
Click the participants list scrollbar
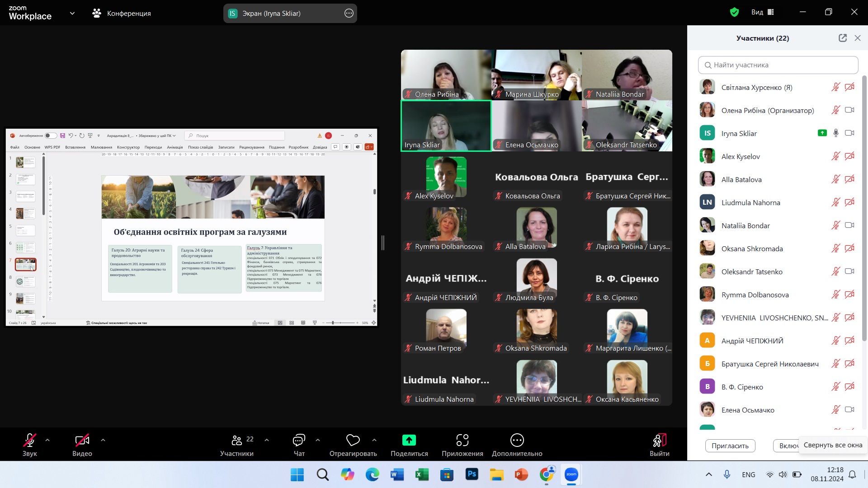(x=864, y=208)
